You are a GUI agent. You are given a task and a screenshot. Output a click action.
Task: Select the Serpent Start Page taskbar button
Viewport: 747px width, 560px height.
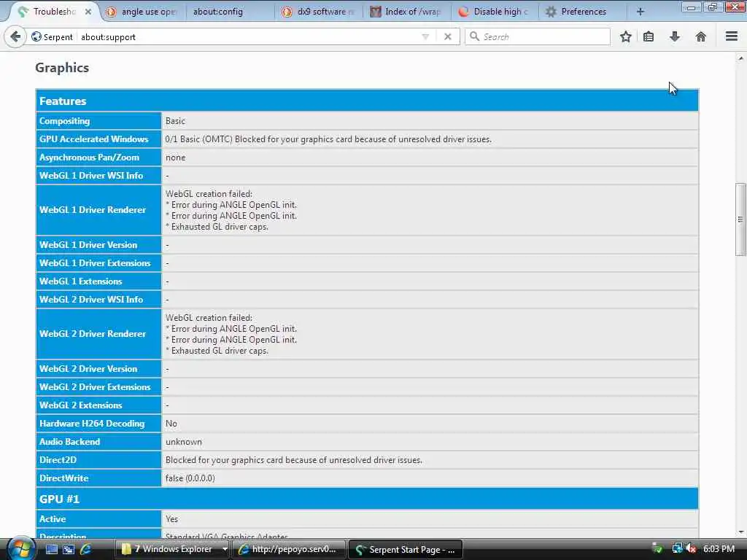click(x=406, y=549)
